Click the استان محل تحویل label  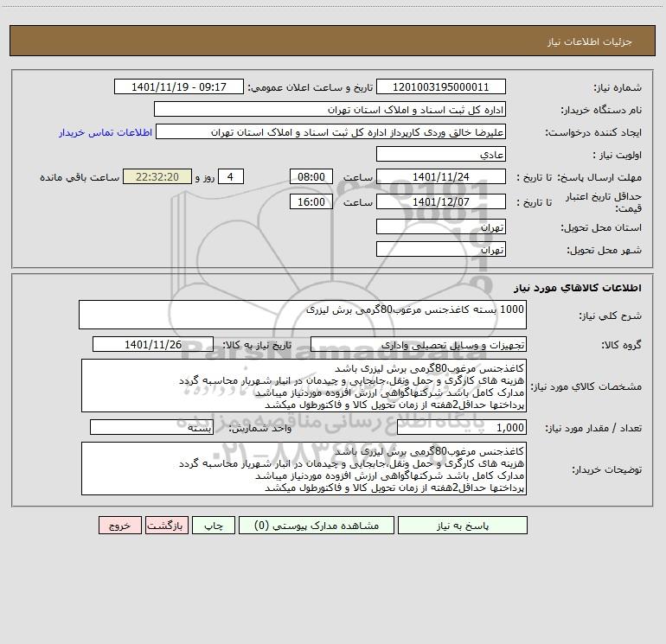point(601,227)
